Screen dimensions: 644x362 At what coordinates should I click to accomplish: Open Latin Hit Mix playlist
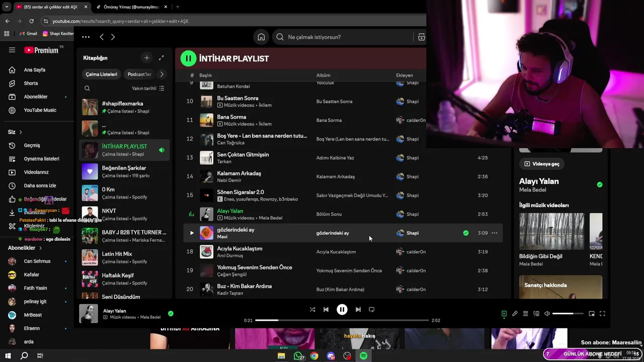pyautogui.click(x=124, y=257)
